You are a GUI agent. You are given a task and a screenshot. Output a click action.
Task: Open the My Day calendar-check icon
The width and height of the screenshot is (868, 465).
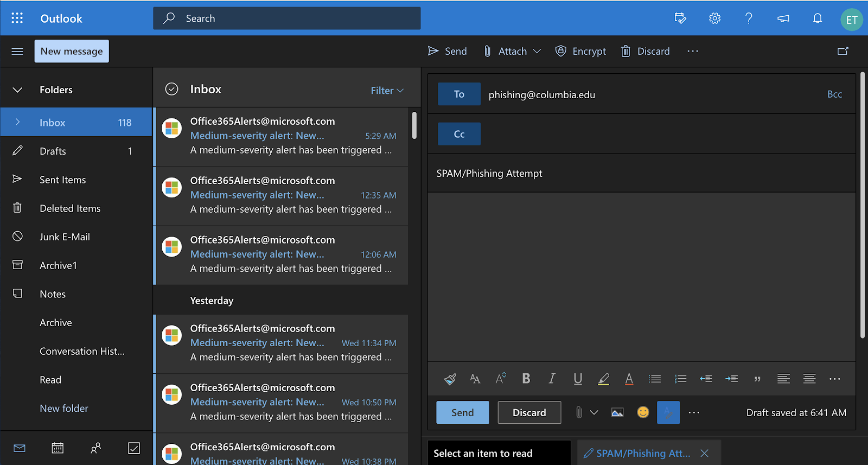(x=680, y=18)
